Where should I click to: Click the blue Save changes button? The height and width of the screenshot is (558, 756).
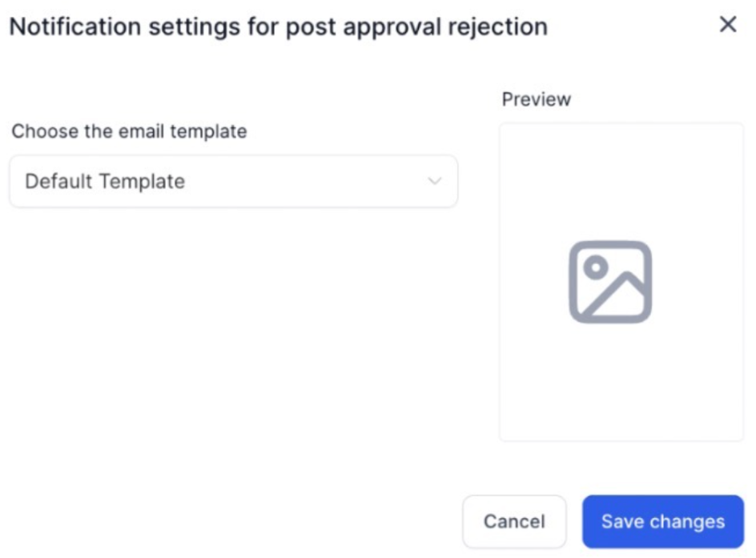coord(662,522)
